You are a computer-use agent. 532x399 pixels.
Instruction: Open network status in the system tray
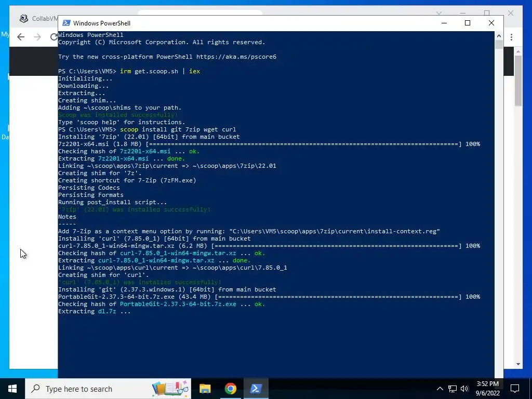click(453, 389)
